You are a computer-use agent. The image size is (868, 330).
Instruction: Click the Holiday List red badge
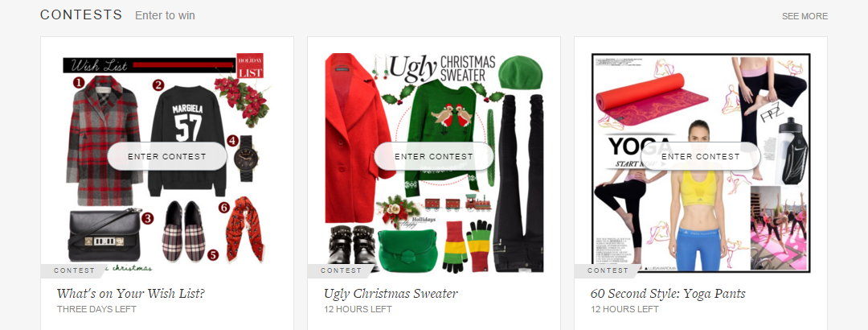tap(250, 65)
